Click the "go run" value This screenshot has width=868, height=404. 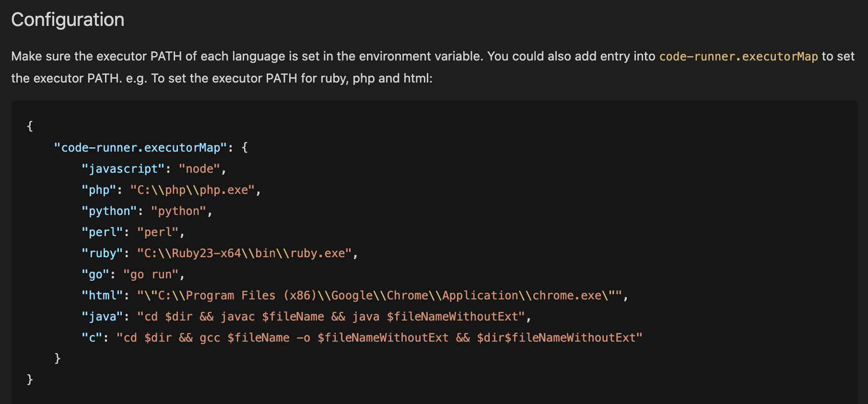click(x=151, y=274)
